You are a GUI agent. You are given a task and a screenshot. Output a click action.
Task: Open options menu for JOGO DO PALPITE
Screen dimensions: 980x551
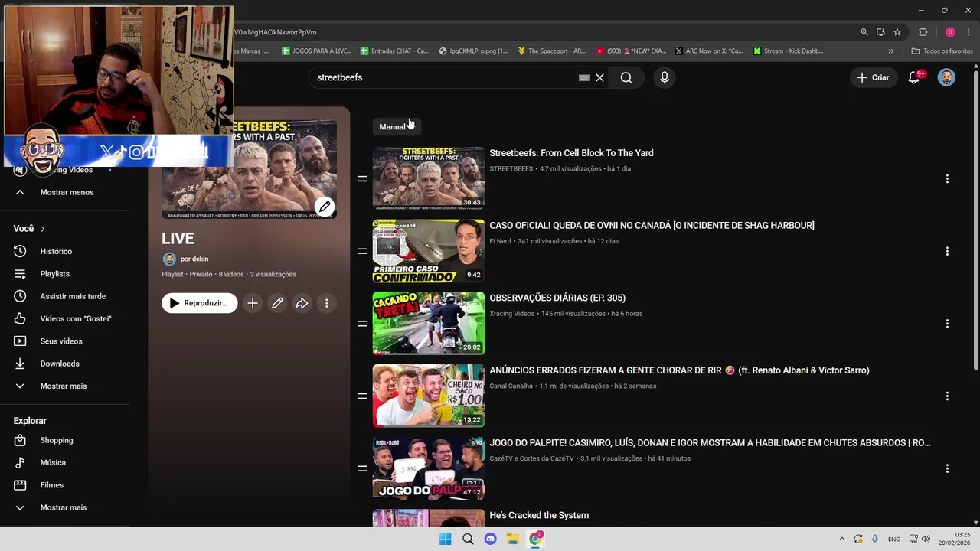[x=947, y=468]
